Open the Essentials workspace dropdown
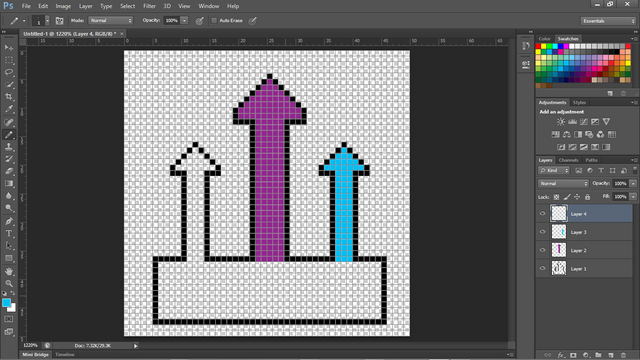Screen dimensions: 640x360 (x=608, y=21)
